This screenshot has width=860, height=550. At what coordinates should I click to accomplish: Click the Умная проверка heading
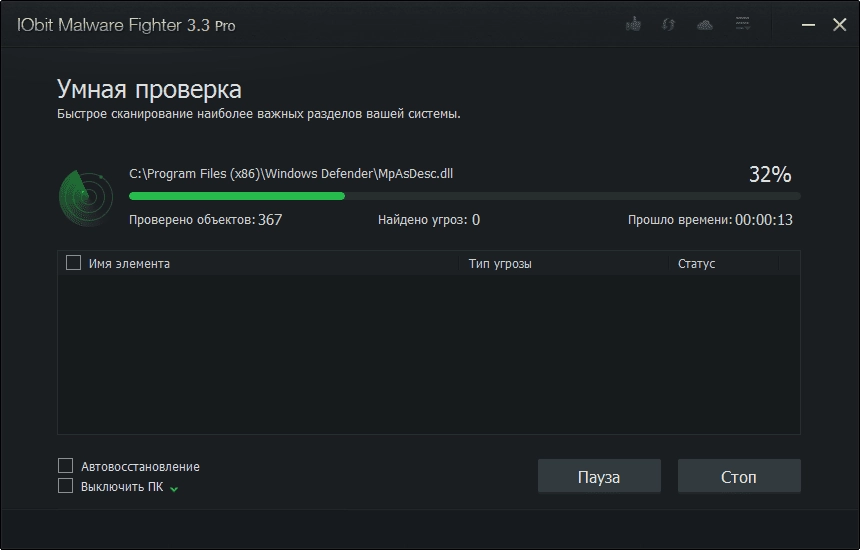point(149,89)
